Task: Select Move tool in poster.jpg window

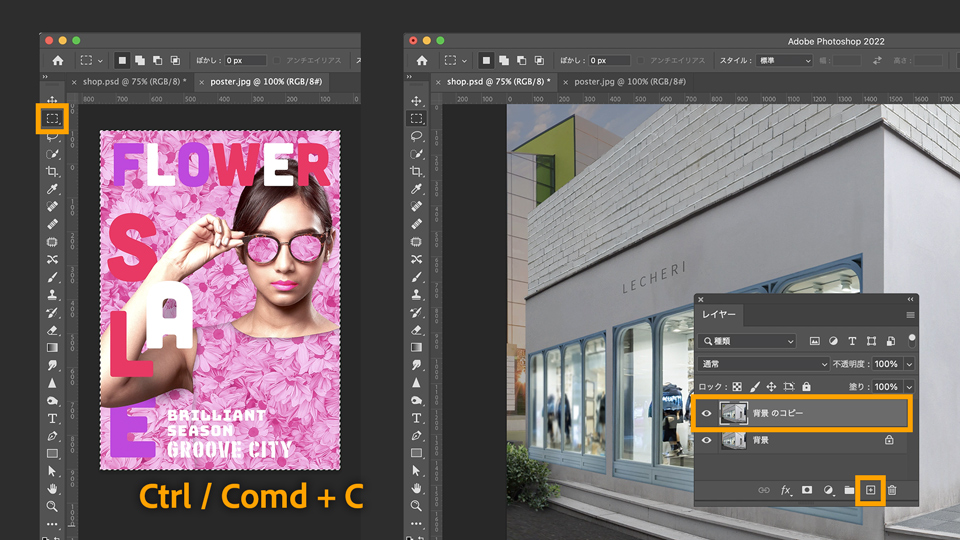Action: [x=52, y=100]
